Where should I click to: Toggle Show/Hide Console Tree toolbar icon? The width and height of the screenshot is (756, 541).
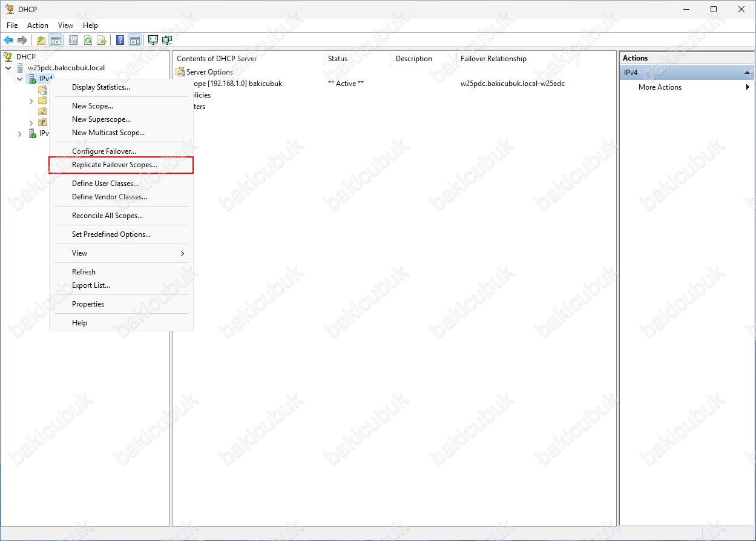55,41
